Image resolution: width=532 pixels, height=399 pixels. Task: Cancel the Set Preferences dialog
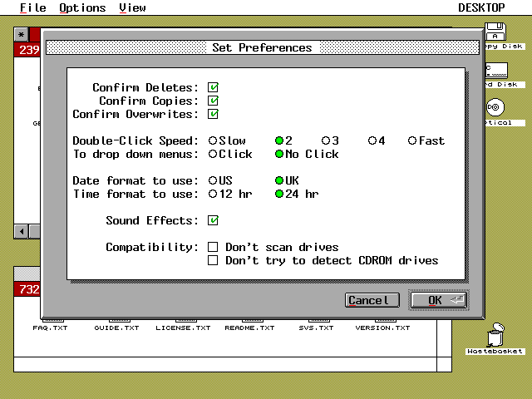coord(372,300)
